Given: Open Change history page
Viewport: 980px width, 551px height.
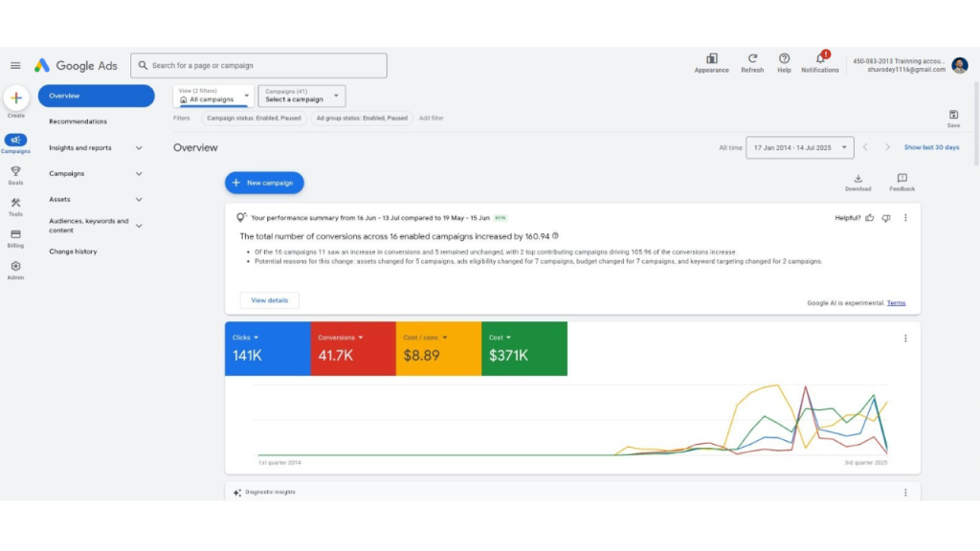Looking at the screenshot, I should pyautogui.click(x=73, y=252).
